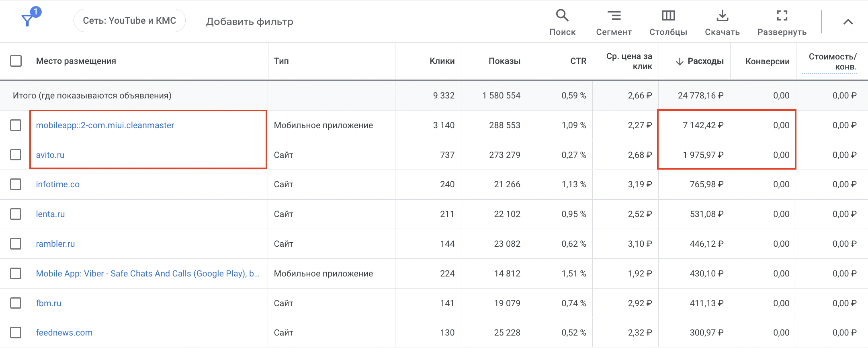The height and width of the screenshot is (348, 868).
Task: Sort by Тип column header
Action: point(281,61)
